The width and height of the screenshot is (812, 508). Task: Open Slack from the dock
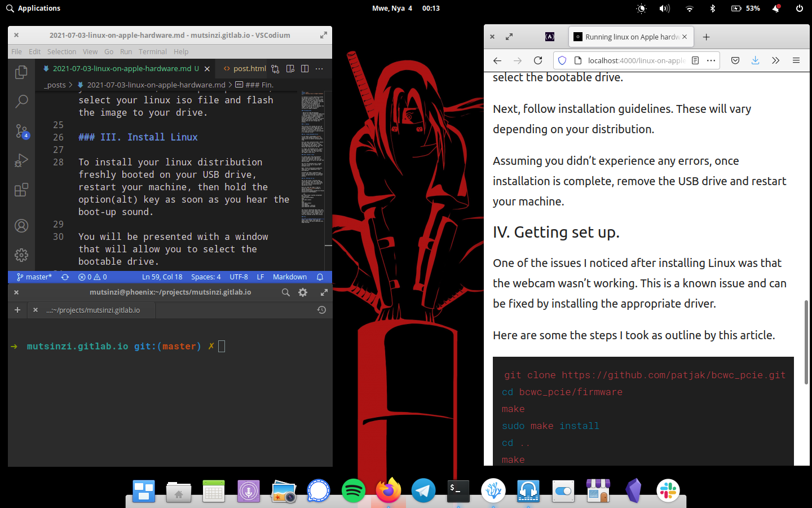click(x=668, y=491)
